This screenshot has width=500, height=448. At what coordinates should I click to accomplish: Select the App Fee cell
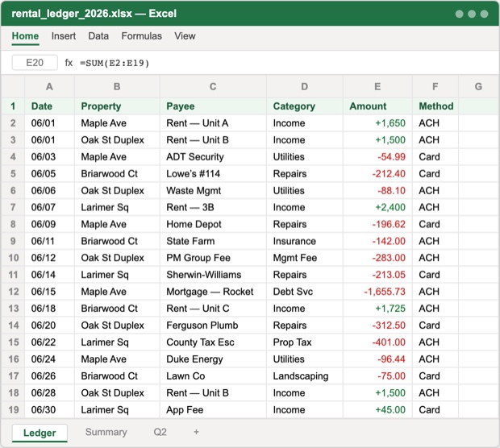[x=213, y=409]
